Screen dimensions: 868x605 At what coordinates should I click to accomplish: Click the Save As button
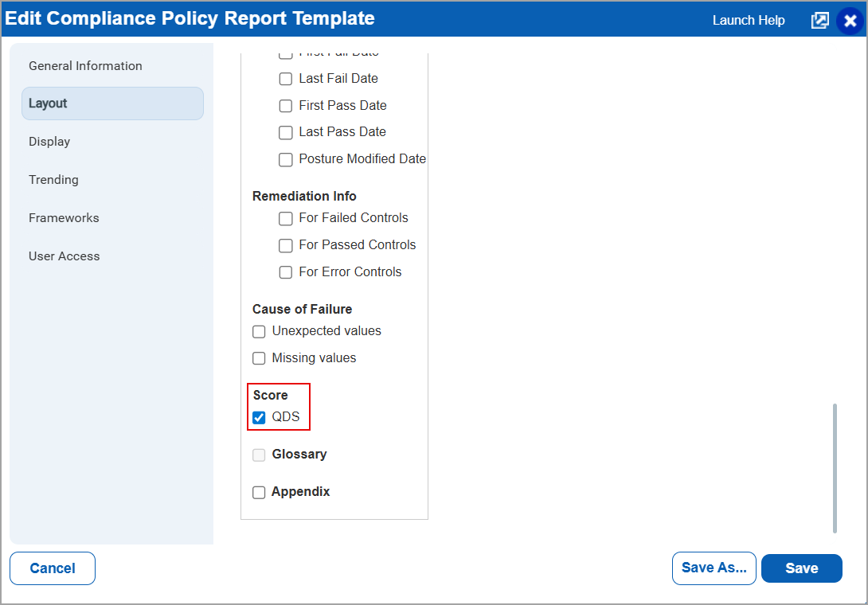(714, 568)
